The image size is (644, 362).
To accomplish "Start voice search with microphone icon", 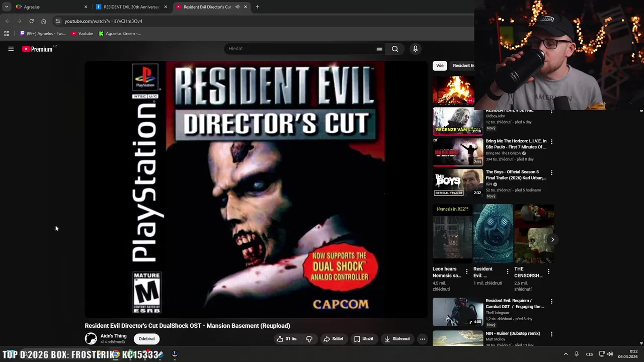I will click(415, 49).
